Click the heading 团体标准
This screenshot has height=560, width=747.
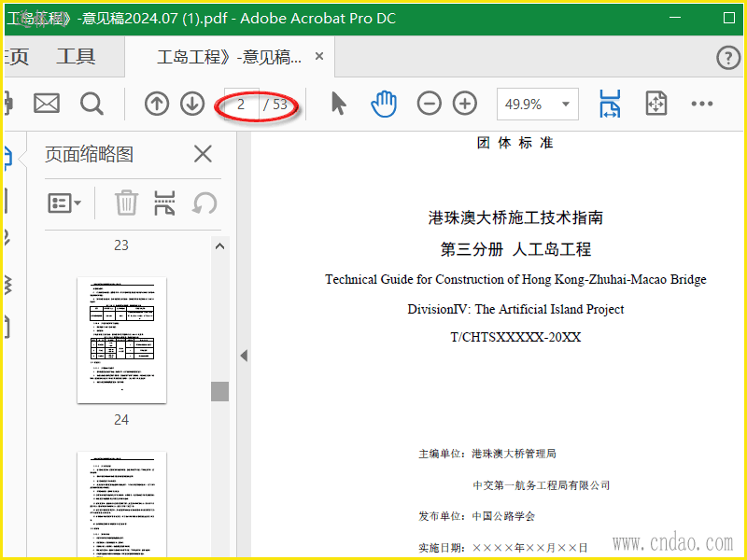[515, 143]
